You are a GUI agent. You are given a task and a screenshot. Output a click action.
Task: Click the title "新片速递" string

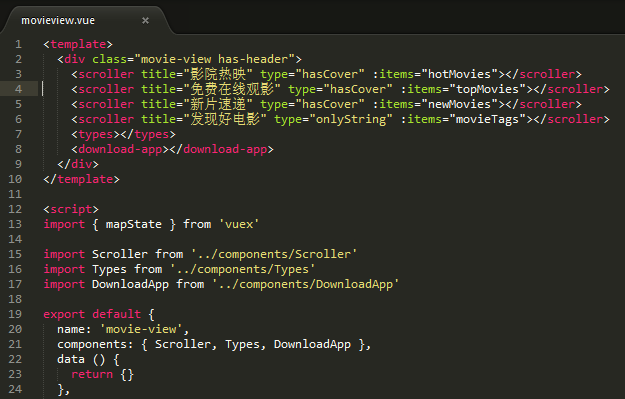click(217, 104)
